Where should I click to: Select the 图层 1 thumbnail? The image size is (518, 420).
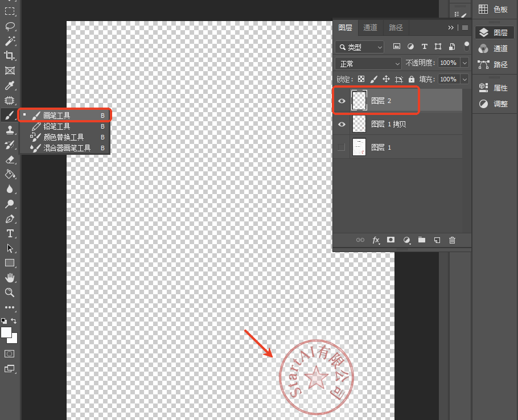point(359,147)
